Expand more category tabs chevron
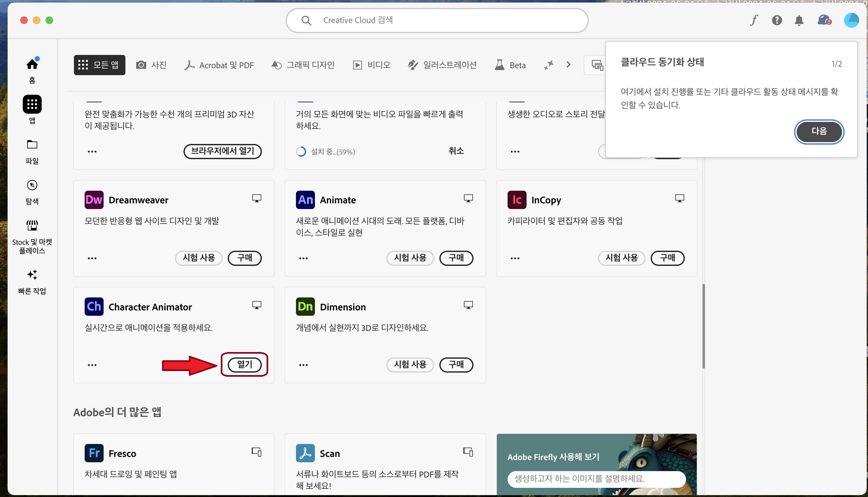The height and width of the screenshot is (497, 868). coord(568,64)
